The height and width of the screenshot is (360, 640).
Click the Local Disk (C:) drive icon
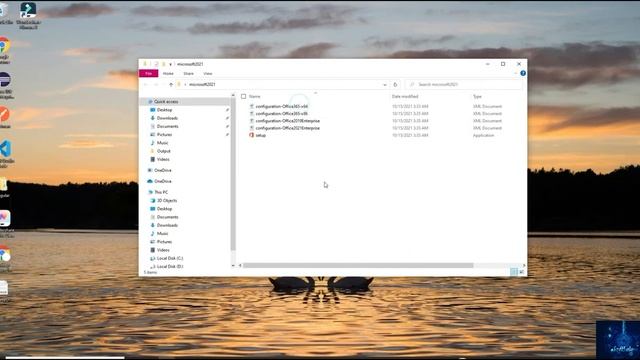[x=153, y=258]
